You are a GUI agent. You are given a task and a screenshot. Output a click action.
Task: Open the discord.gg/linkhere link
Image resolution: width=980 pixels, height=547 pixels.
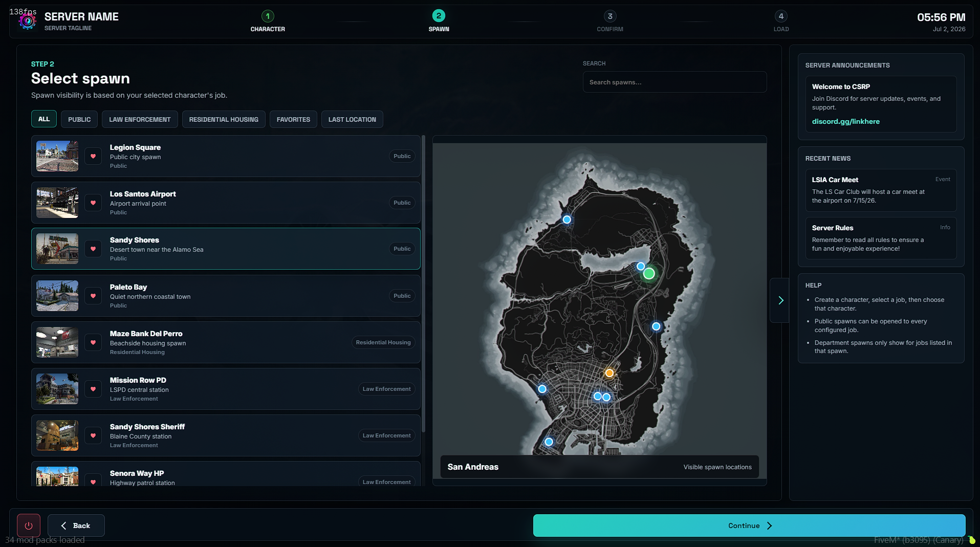coord(845,121)
